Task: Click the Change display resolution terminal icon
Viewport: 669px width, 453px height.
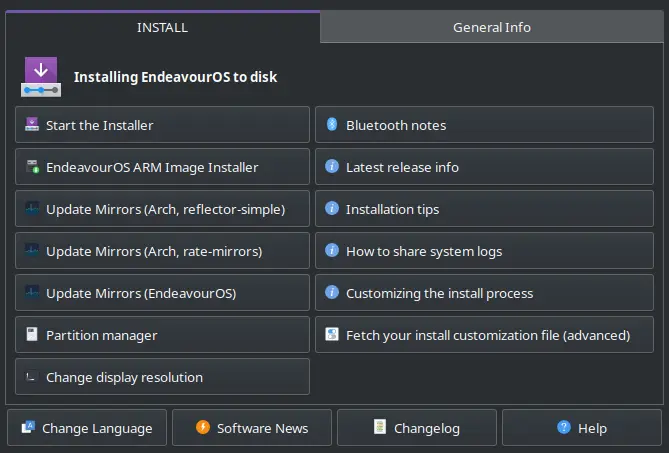Action: [32, 377]
